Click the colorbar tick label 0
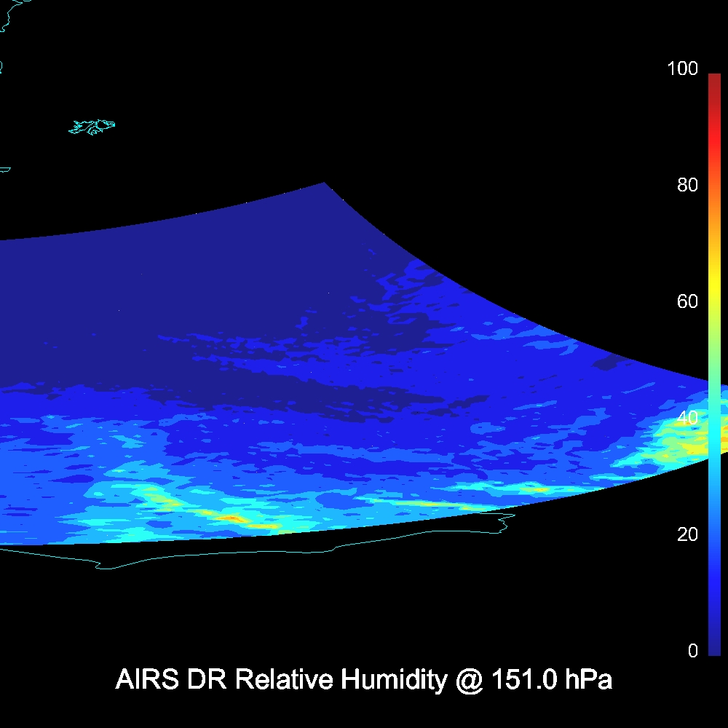The width and height of the screenshot is (728, 728). pyautogui.click(x=692, y=651)
